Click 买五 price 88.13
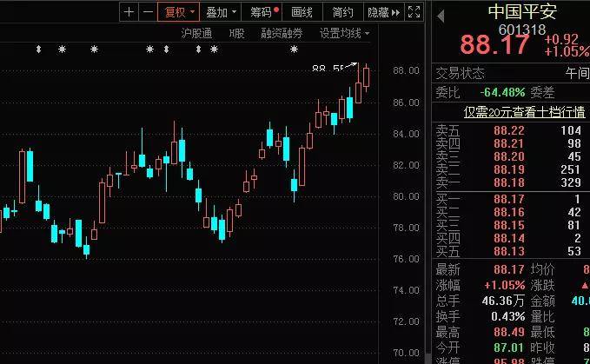The width and height of the screenshot is (590, 364). point(508,251)
